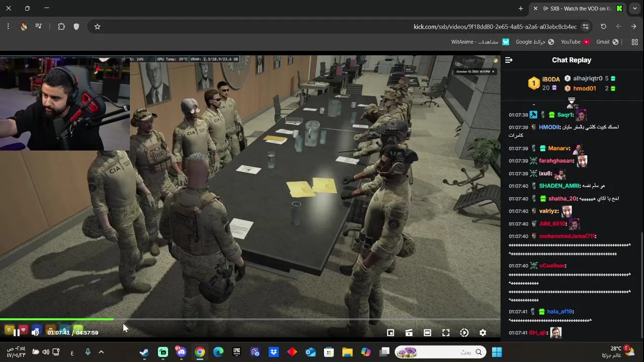Open Steam from the taskbar

(x=144, y=352)
